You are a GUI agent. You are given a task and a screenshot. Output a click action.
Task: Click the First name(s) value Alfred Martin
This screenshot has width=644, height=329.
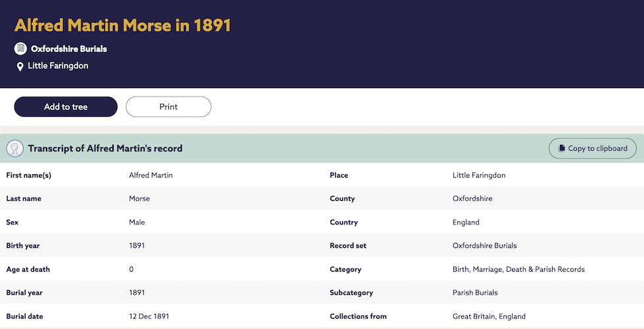point(151,175)
